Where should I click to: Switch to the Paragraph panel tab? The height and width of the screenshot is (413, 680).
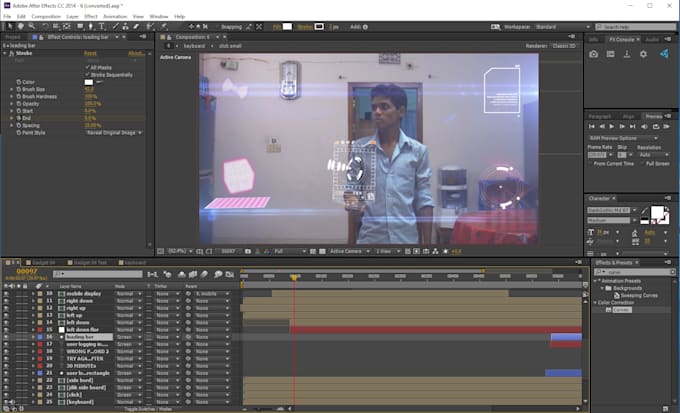pyautogui.click(x=600, y=116)
